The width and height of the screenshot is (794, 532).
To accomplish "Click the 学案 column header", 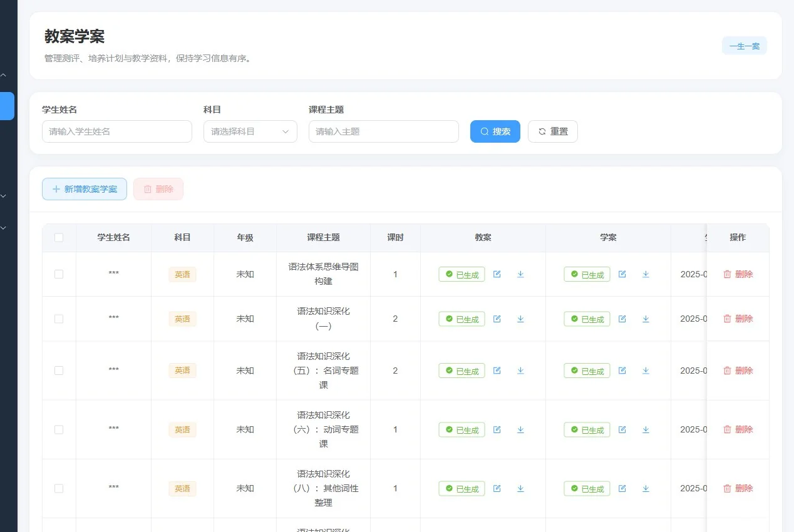I will [608, 238].
